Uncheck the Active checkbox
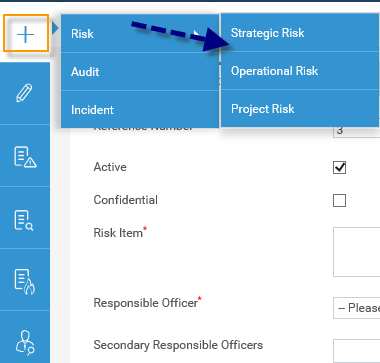Image resolution: width=380 pixels, height=363 pixels. (339, 168)
